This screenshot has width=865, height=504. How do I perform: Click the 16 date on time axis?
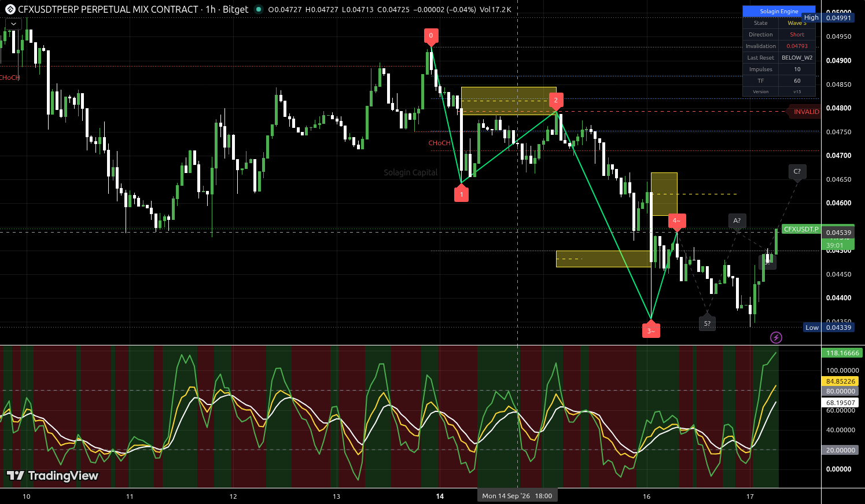pos(646,496)
